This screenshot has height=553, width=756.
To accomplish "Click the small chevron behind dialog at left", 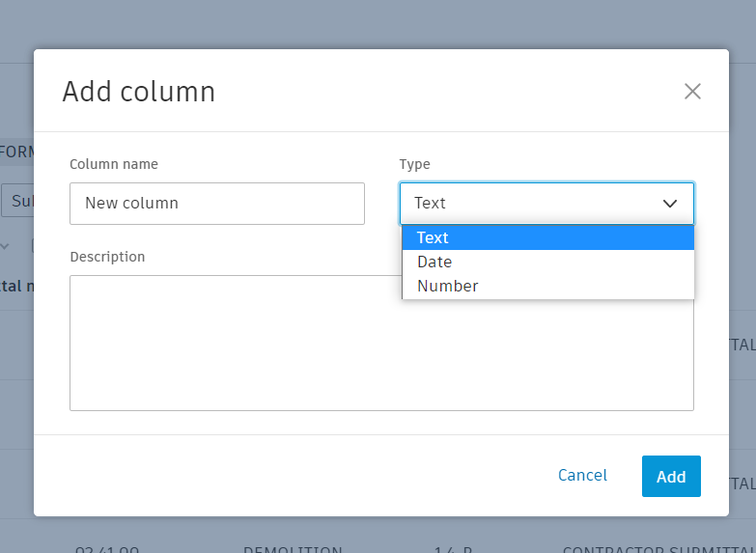I will (x=5, y=246).
